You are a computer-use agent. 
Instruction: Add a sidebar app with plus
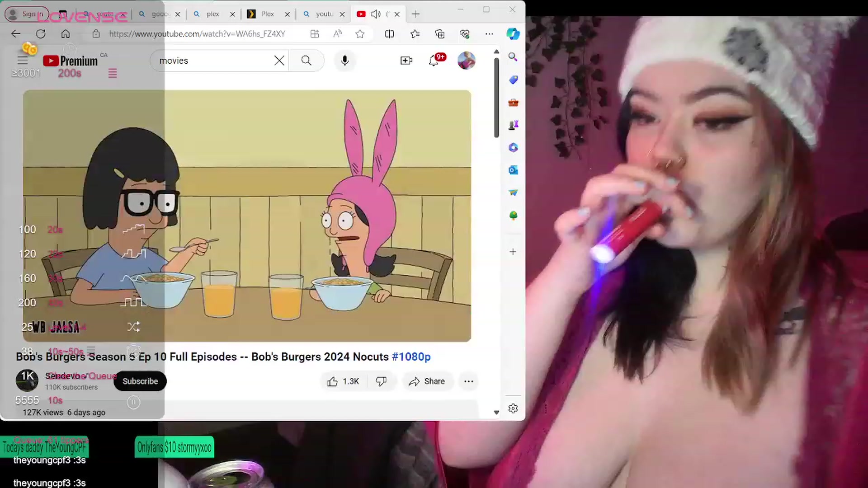click(x=513, y=252)
